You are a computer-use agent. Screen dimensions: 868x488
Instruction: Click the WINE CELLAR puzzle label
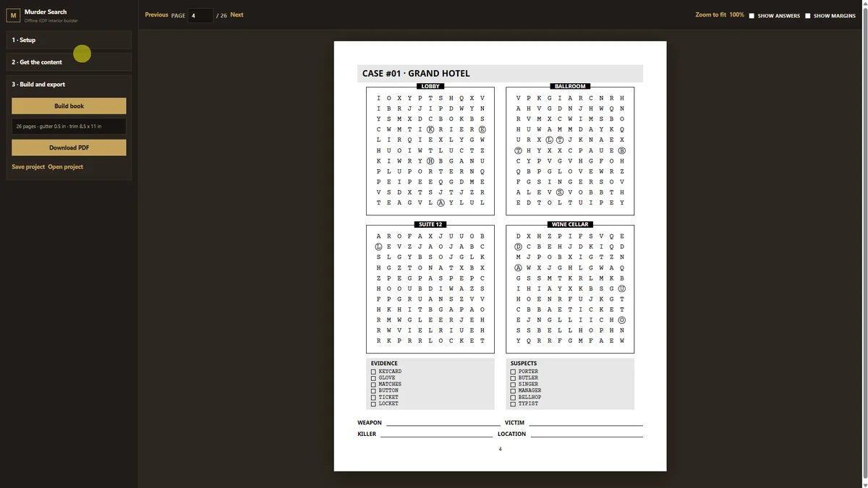(x=570, y=224)
